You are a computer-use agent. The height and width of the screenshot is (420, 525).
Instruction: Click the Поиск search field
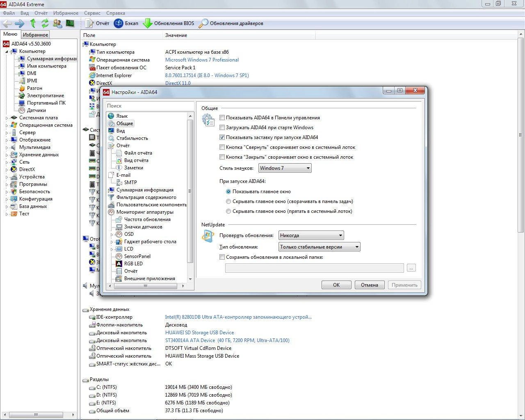(149, 106)
